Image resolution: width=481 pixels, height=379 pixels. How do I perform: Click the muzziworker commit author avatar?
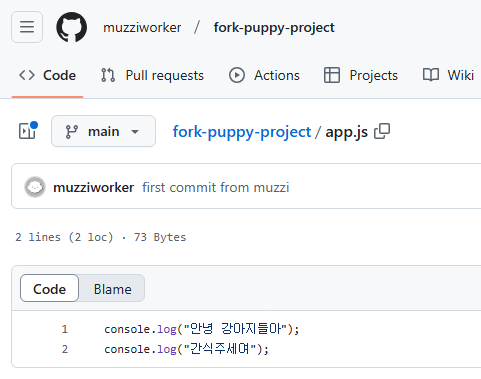(35, 187)
